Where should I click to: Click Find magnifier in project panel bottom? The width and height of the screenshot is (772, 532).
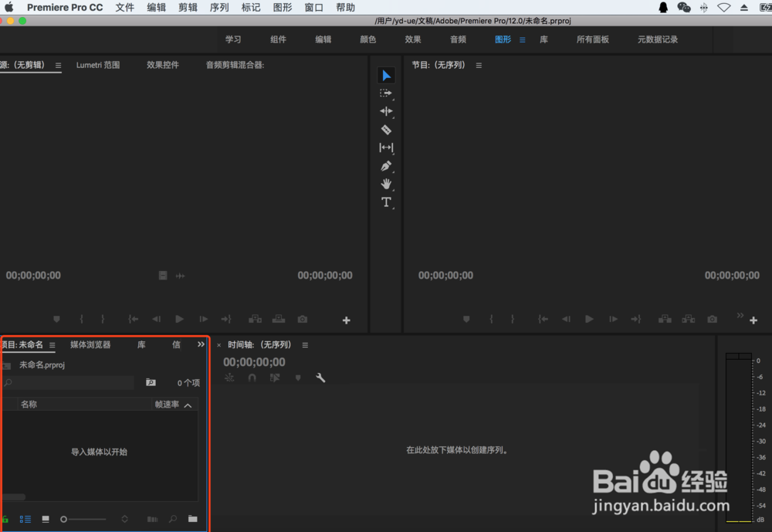[173, 519]
